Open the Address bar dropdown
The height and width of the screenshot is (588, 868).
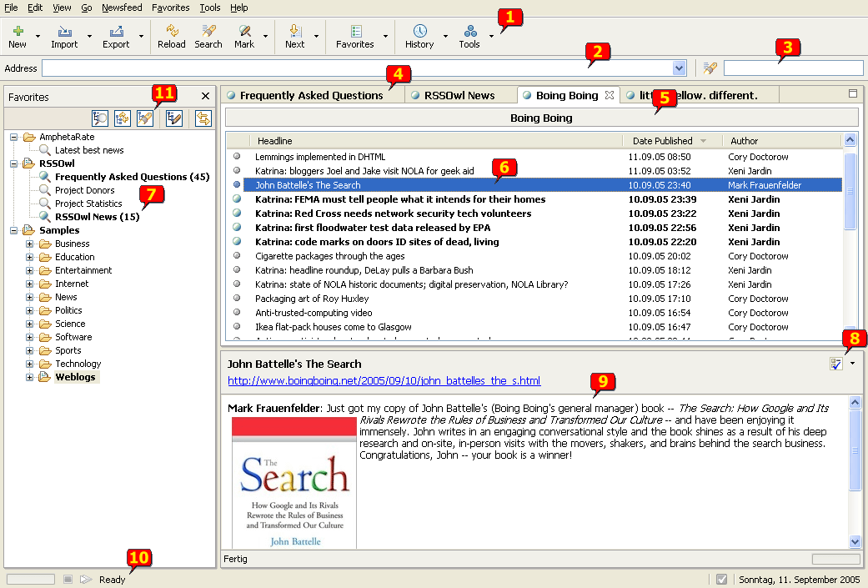coord(680,68)
